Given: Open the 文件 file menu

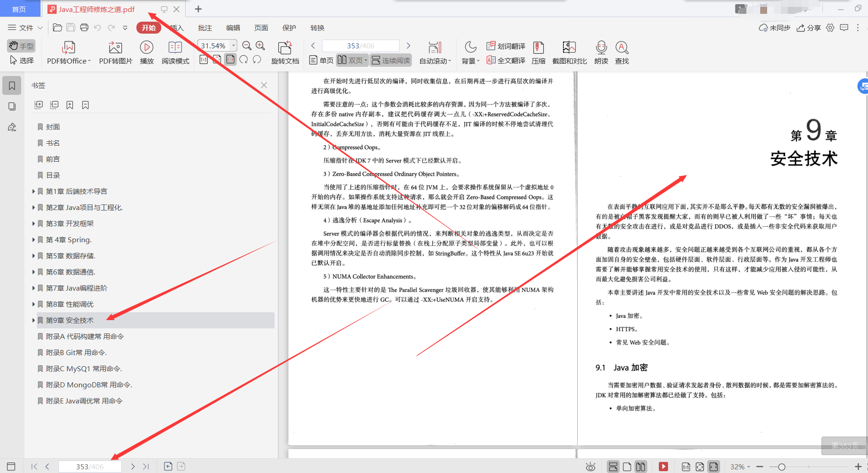Looking at the screenshot, I should pyautogui.click(x=25, y=28).
